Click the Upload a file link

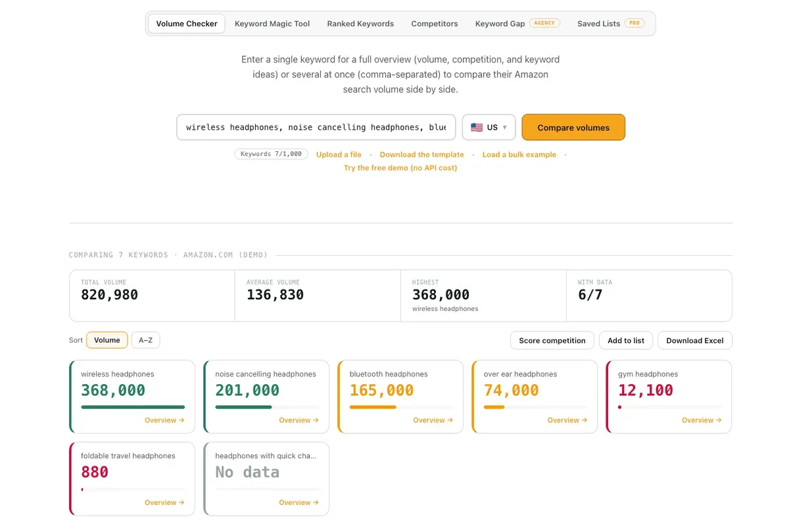[x=339, y=155]
